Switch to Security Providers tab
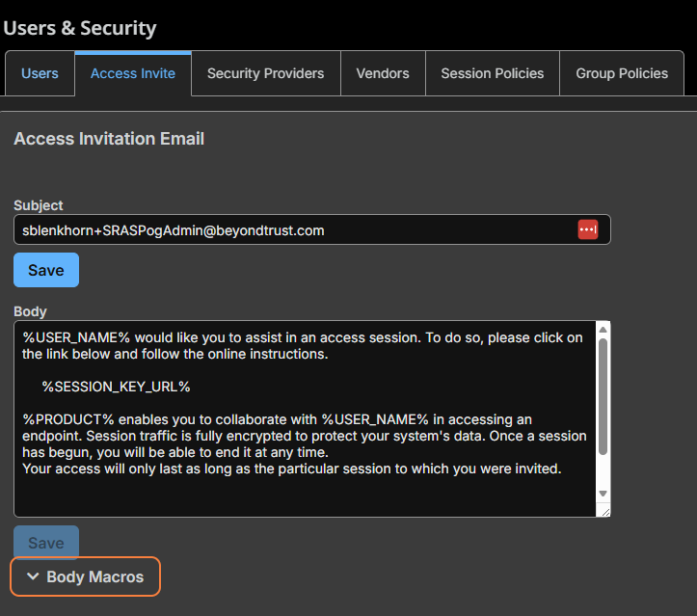The width and height of the screenshot is (697, 616). tap(265, 73)
